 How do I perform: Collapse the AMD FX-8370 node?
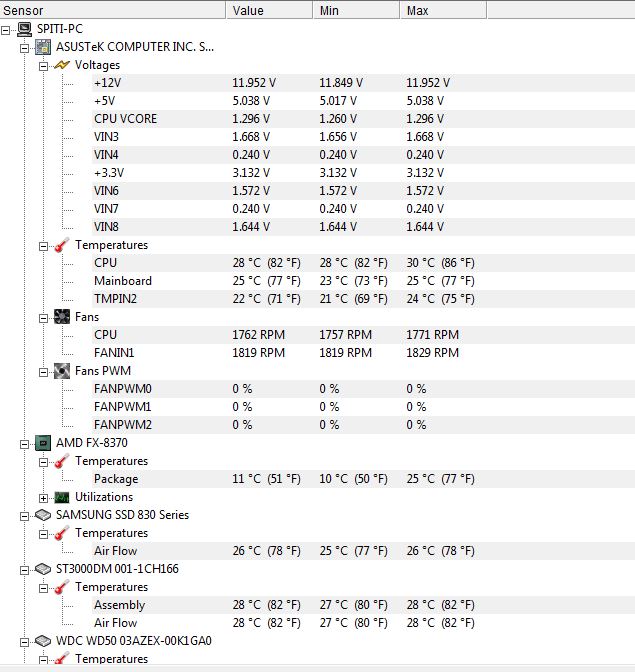(24, 444)
